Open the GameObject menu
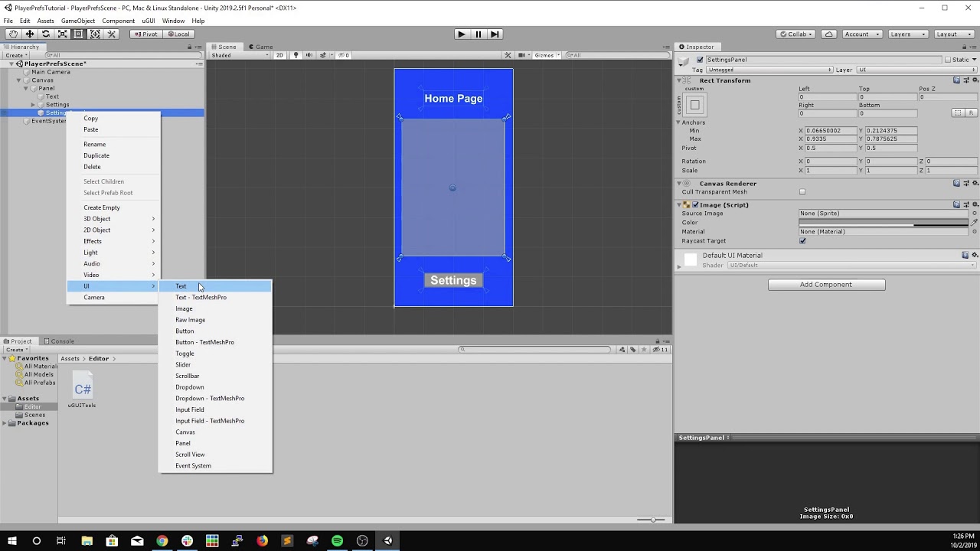The image size is (980, 551). pos(77,21)
